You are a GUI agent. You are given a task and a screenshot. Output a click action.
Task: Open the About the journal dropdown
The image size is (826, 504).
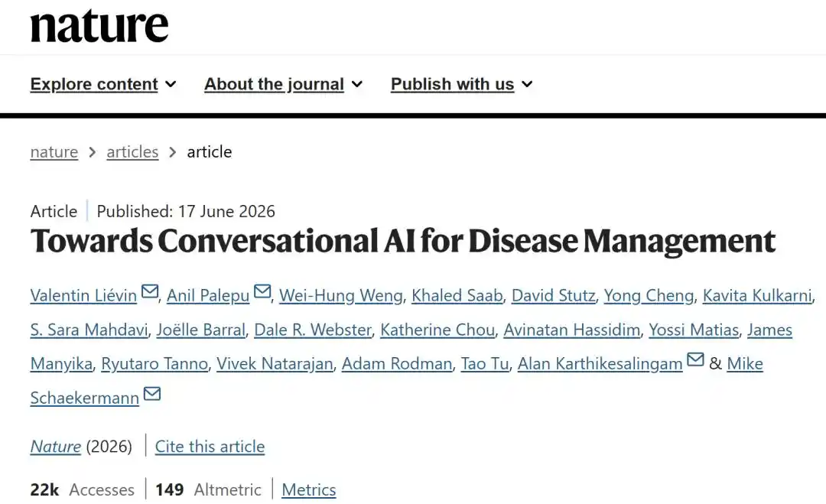[284, 84]
